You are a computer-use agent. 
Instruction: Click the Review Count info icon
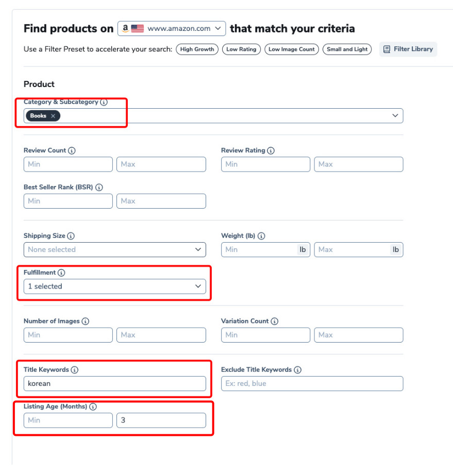pyautogui.click(x=72, y=151)
